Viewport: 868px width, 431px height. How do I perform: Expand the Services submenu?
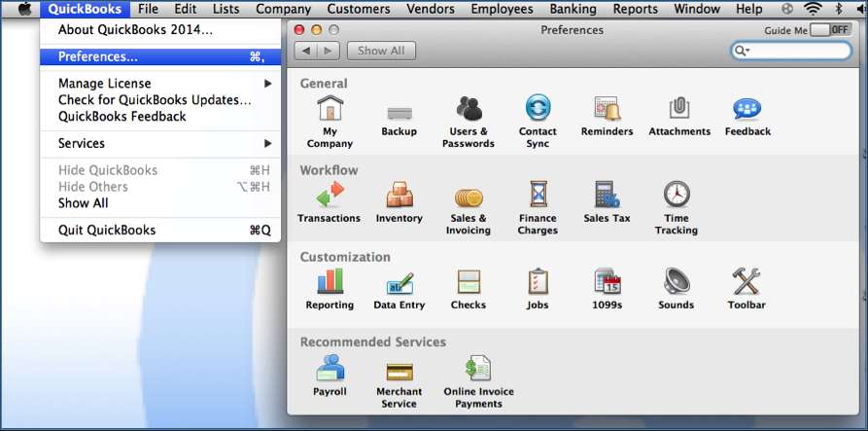pos(160,143)
